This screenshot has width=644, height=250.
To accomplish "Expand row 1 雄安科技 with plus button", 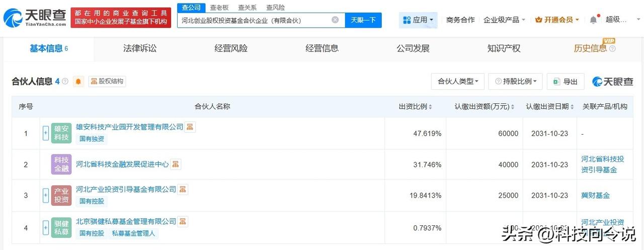I will [46, 134].
